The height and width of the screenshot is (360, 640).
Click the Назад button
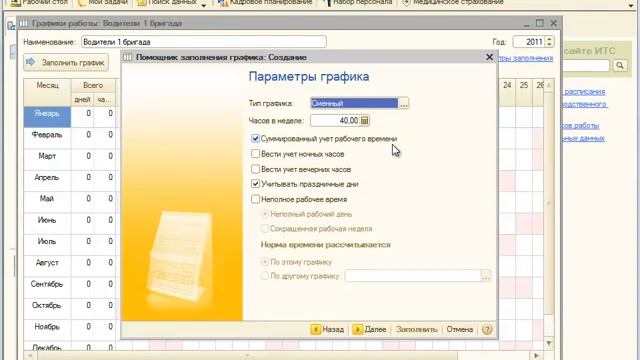coord(327,329)
